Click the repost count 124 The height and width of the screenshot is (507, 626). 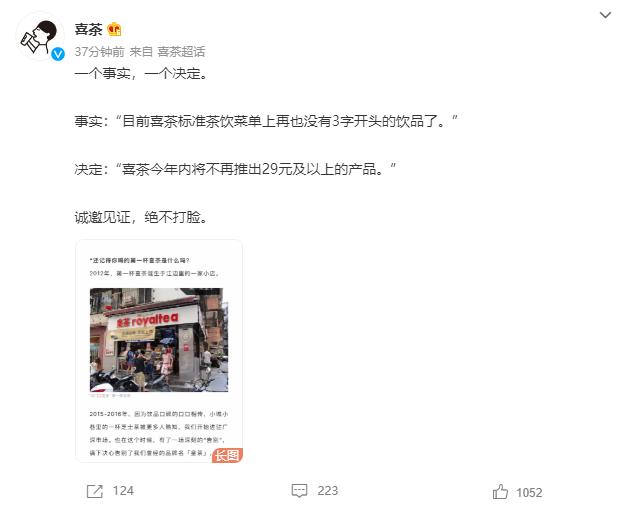tap(123, 491)
